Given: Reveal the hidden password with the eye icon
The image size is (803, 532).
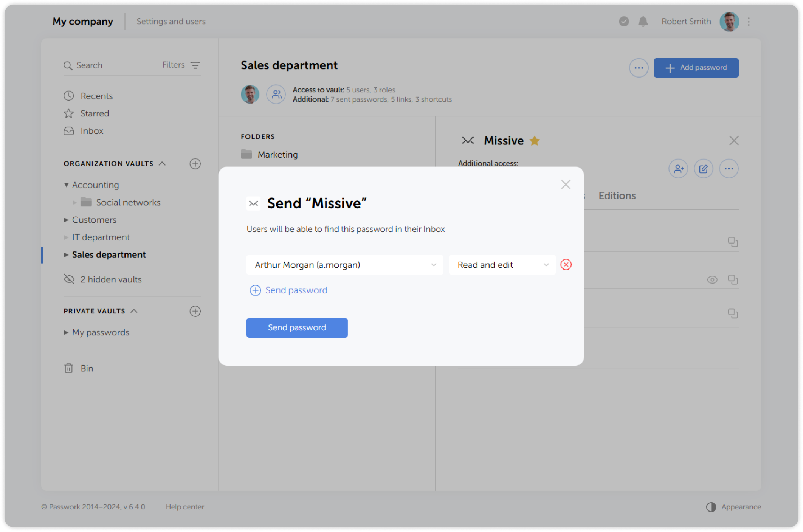Looking at the screenshot, I should tap(712, 279).
